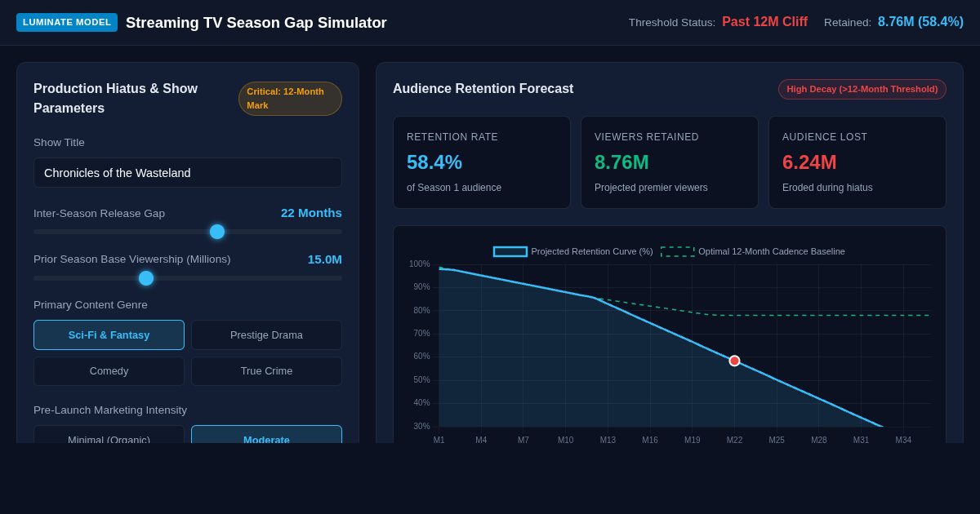
Task: Click the 100% y-axis label
Action: coord(420,264)
